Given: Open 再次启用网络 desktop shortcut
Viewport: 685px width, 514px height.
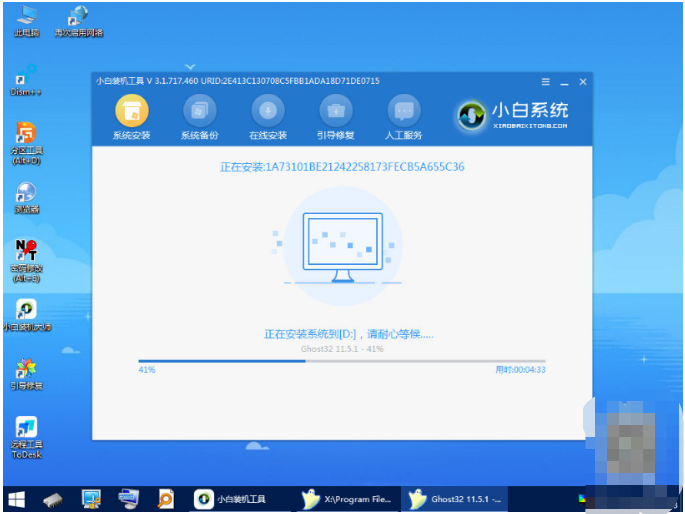Looking at the screenshot, I should tap(79, 21).
